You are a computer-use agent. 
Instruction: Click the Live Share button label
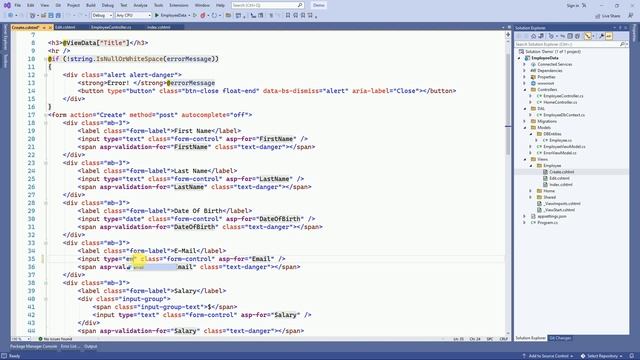click(x=611, y=16)
